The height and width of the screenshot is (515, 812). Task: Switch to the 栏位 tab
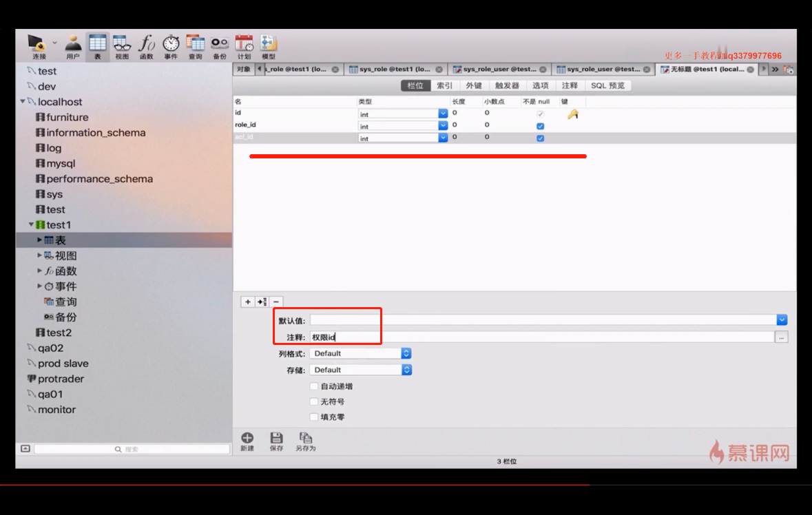point(415,85)
